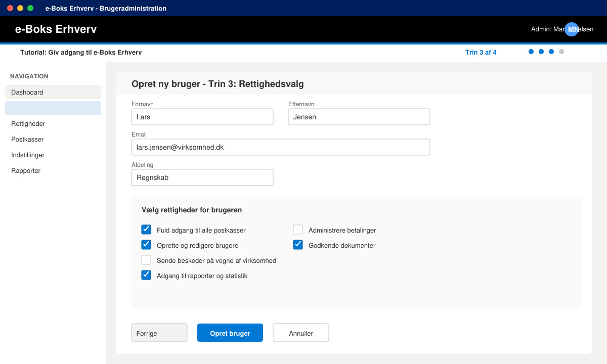Uncheck 'Oprette og redigere brugere' checkbox
This screenshot has height=364, width=607.
tap(146, 245)
